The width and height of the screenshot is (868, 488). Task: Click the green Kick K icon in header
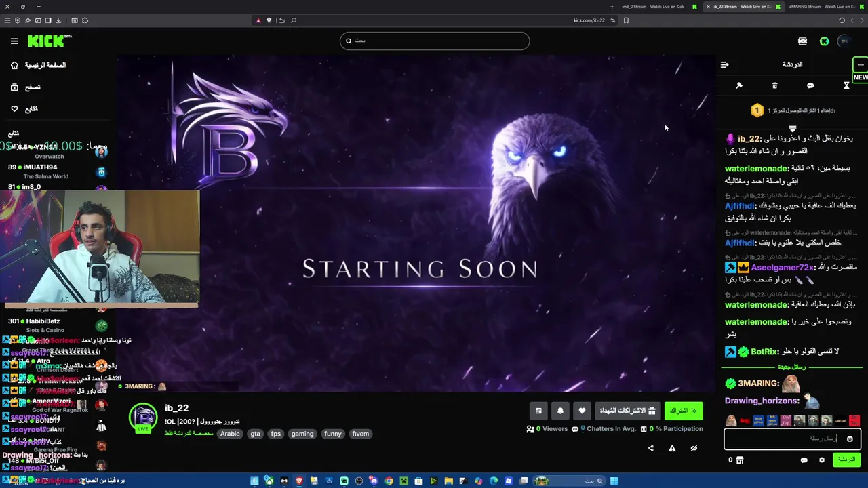[824, 41]
